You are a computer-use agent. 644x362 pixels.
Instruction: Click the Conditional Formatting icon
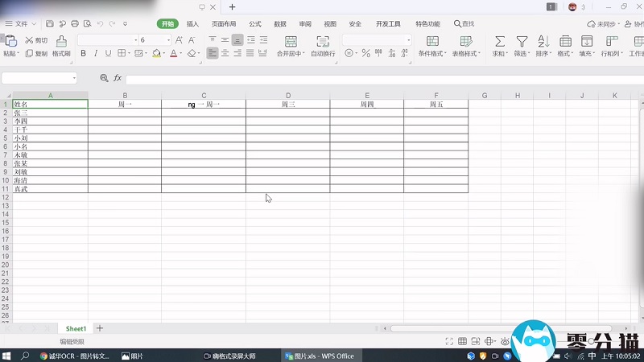[432, 41]
